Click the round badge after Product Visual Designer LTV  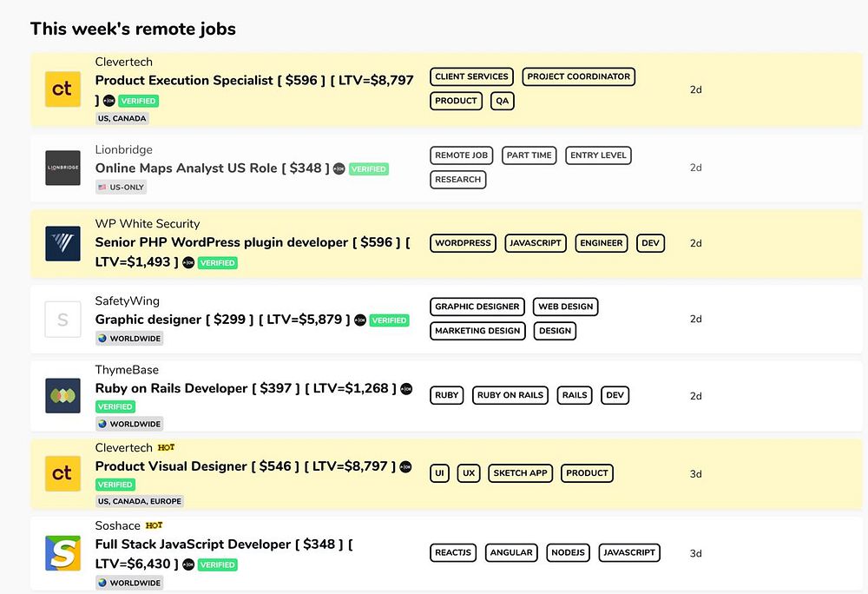tap(405, 467)
